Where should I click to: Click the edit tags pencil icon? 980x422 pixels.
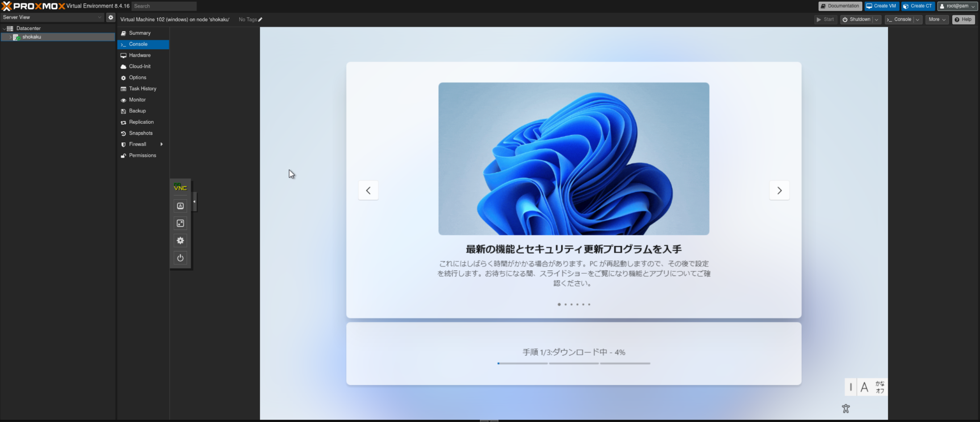click(x=260, y=20)
